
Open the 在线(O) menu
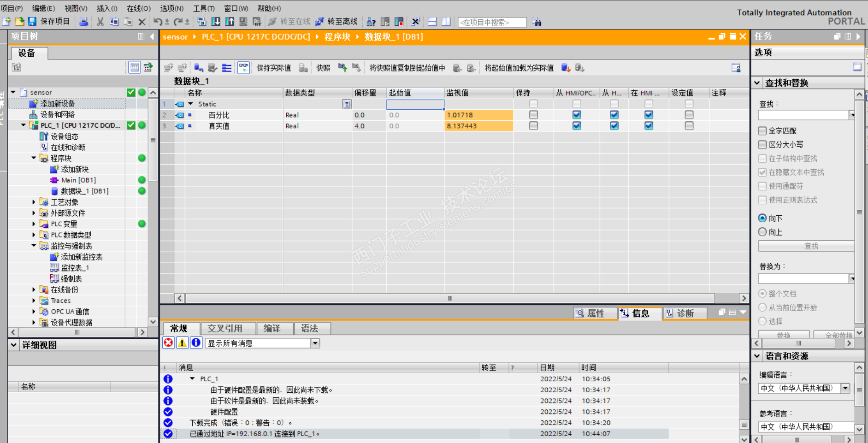(139, 8)
